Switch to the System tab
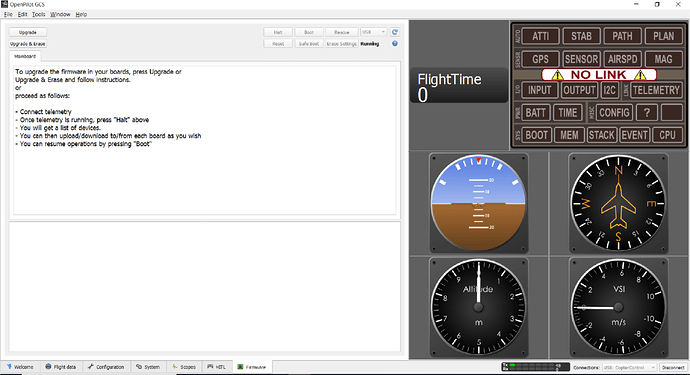 point(148,367)
